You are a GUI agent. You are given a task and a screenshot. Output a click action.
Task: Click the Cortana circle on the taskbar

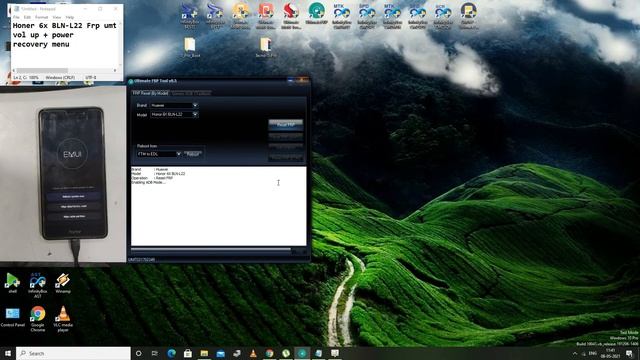coord(138,353)
